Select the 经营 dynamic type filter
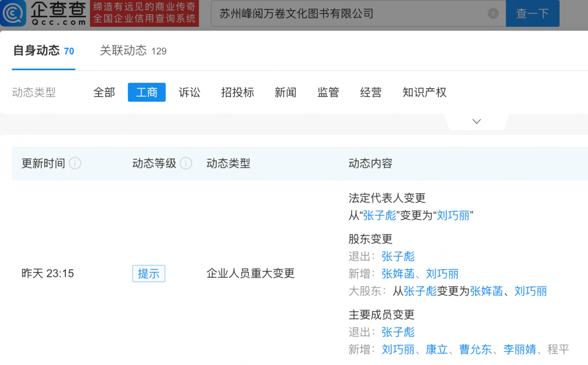The width and height of the screenshot is (588, 365). coord(371,92)
